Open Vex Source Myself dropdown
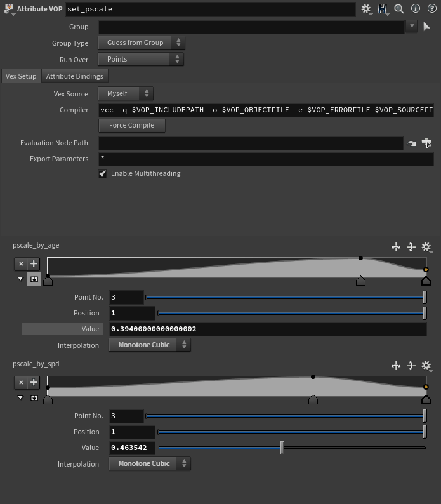 126,93
